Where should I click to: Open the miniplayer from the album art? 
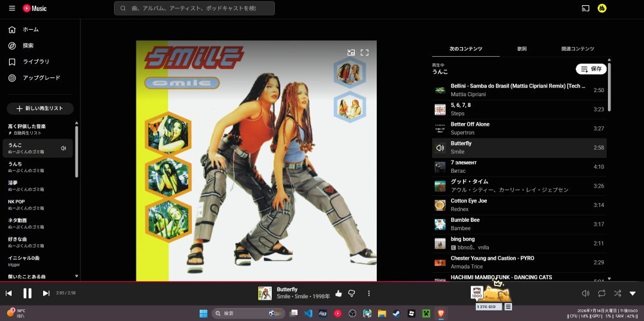351,52
